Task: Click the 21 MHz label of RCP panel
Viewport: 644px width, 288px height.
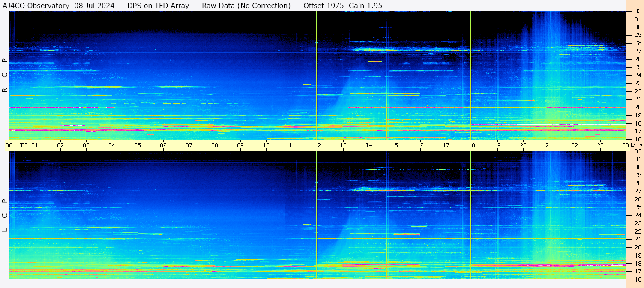Action: click(x=637, y=99)
